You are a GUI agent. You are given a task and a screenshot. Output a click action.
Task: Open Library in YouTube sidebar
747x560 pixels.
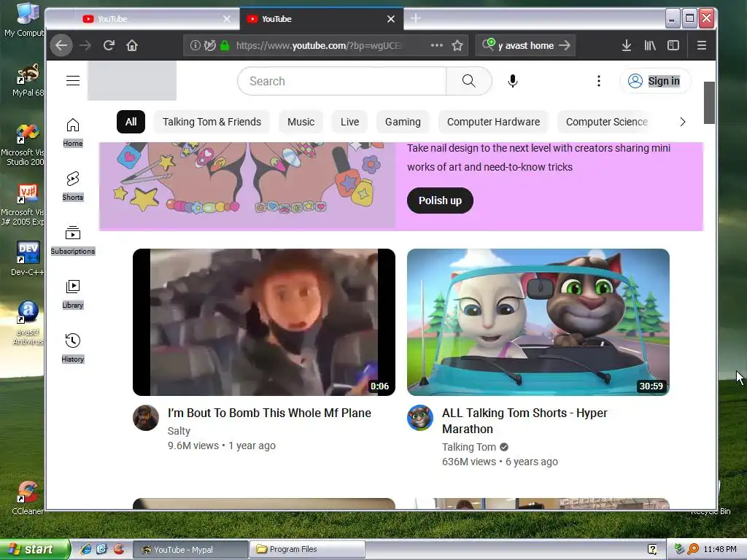coord(73,295)
